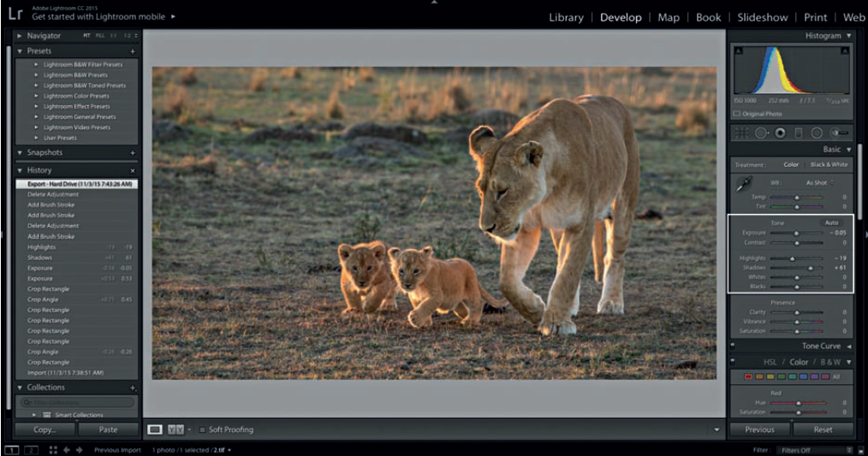Image resolution: width=868 pixels, height=456 pixels.
Task: Go forward with the right arrow icon
Action: [79, 450]
